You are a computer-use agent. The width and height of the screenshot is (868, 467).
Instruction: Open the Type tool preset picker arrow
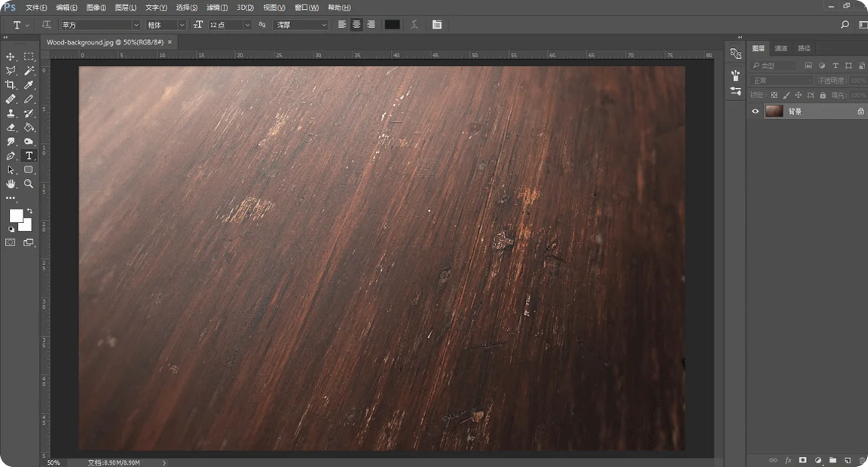pos(28,25)
